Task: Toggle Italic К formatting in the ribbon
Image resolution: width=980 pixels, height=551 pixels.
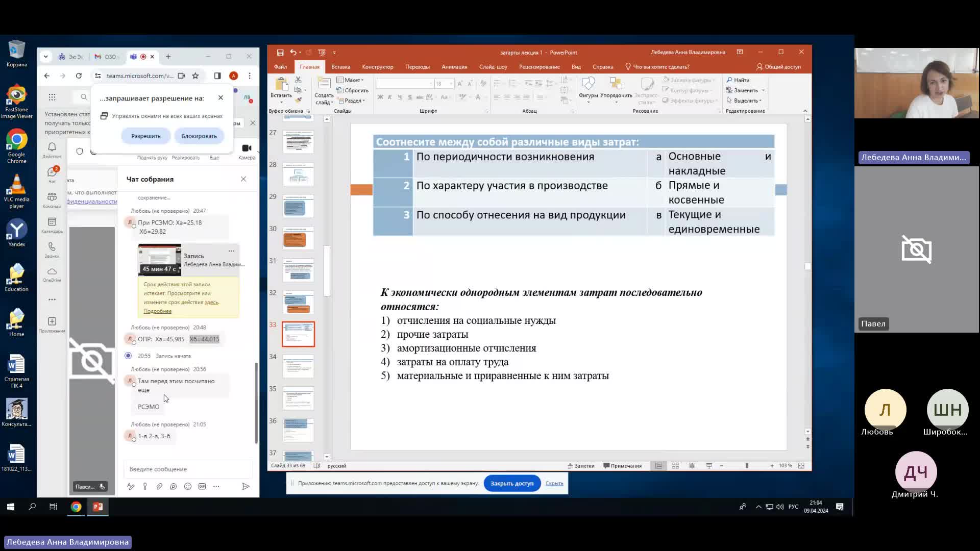Action: point(389,97)
